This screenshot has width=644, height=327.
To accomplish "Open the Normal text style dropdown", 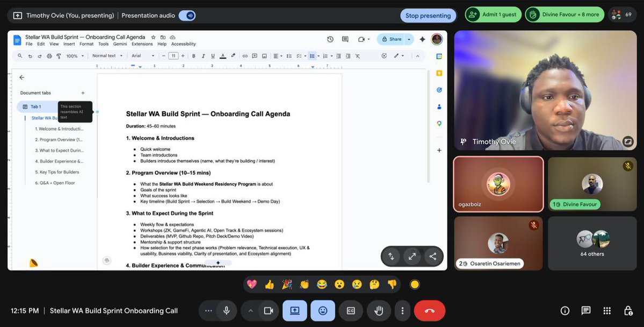I will click(x=107, y=56).
